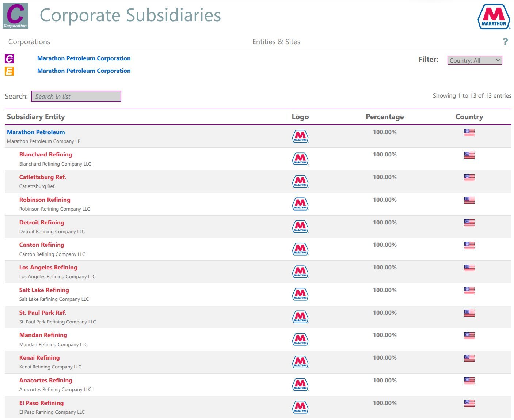Open the Country filter dropdown
Screen dimensions: 514x420
click(475, 60)
